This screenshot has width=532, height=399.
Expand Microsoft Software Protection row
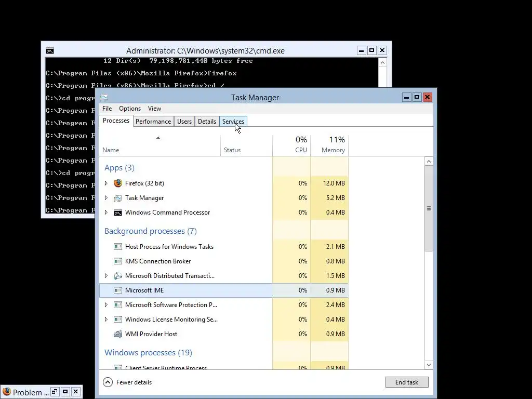(106, 305)
